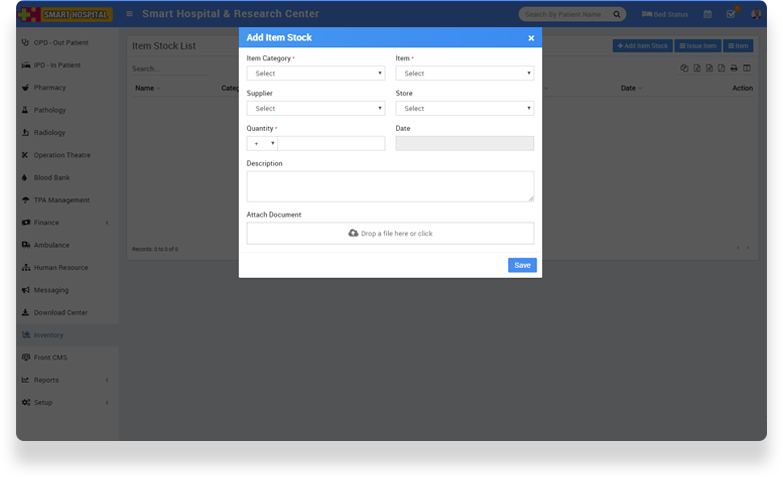Open the calendar icon in header
The height and width of the screenshot is (478, 783).
tap(708, 14)
